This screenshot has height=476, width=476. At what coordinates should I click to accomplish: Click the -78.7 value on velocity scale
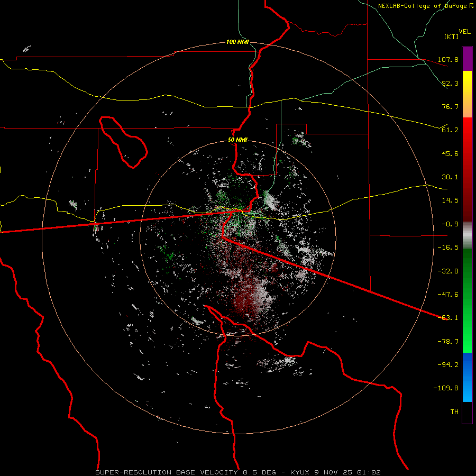pos(448,342)
